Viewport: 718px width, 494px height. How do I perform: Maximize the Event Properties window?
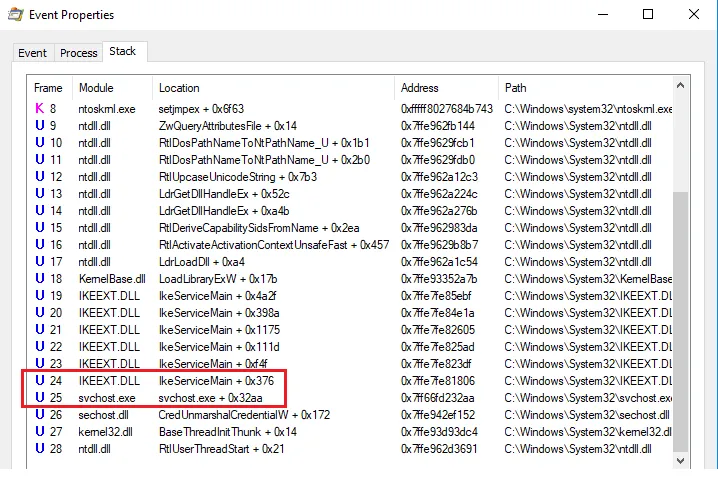(647, 15)
